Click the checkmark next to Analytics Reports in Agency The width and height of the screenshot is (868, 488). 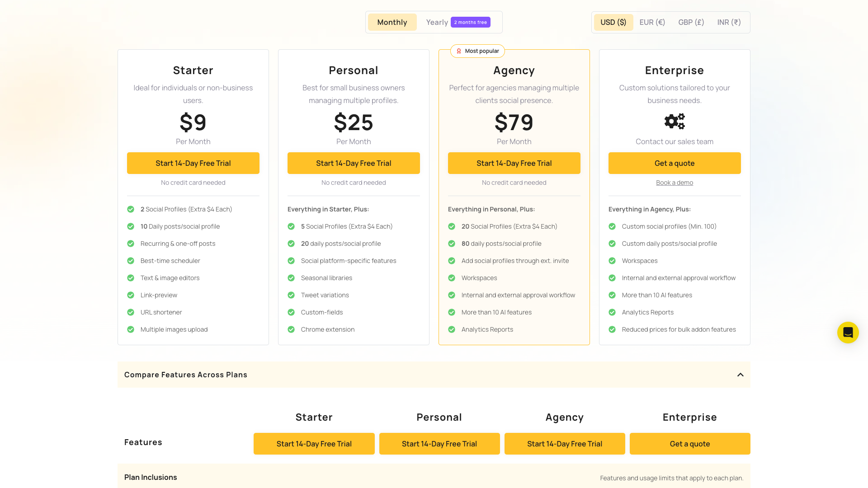(x=452, y=329)
